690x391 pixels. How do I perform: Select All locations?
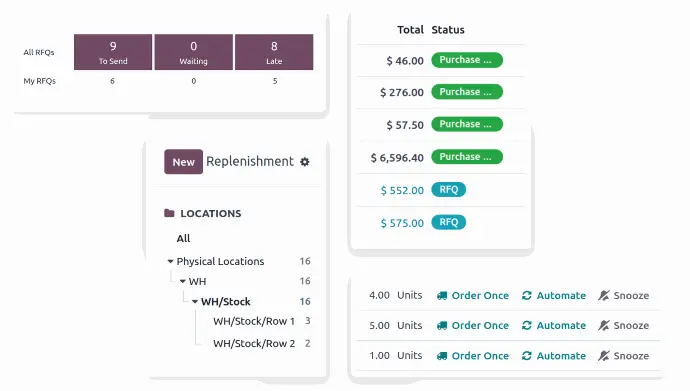[x=184, y=238]
